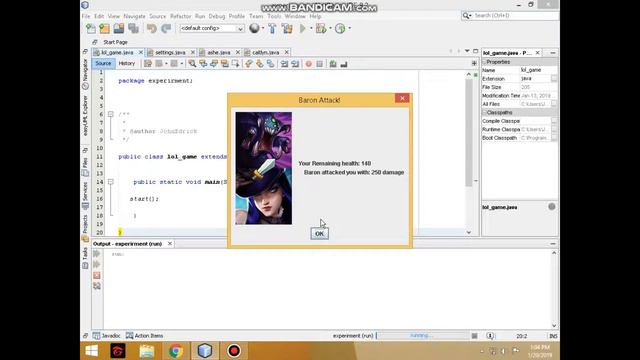Click Next Bookmark editor icon
This screenshot has width=640, height=360.
(260, 64)
